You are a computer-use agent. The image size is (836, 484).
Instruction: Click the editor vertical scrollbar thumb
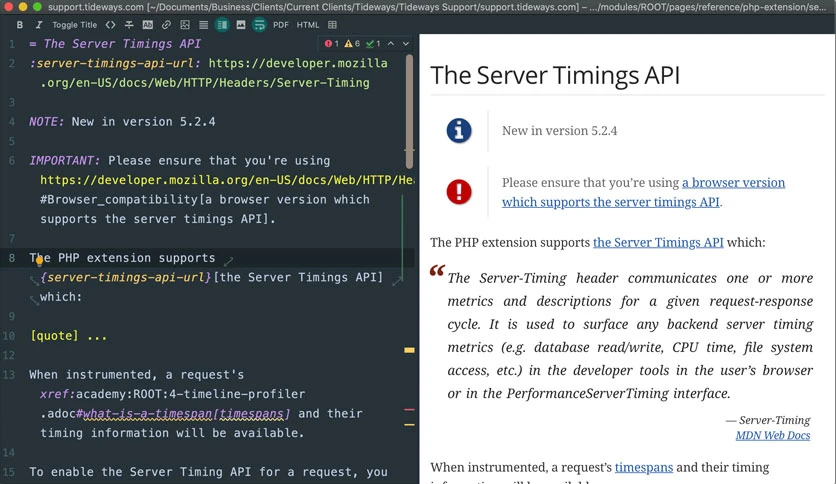(409, 111)
